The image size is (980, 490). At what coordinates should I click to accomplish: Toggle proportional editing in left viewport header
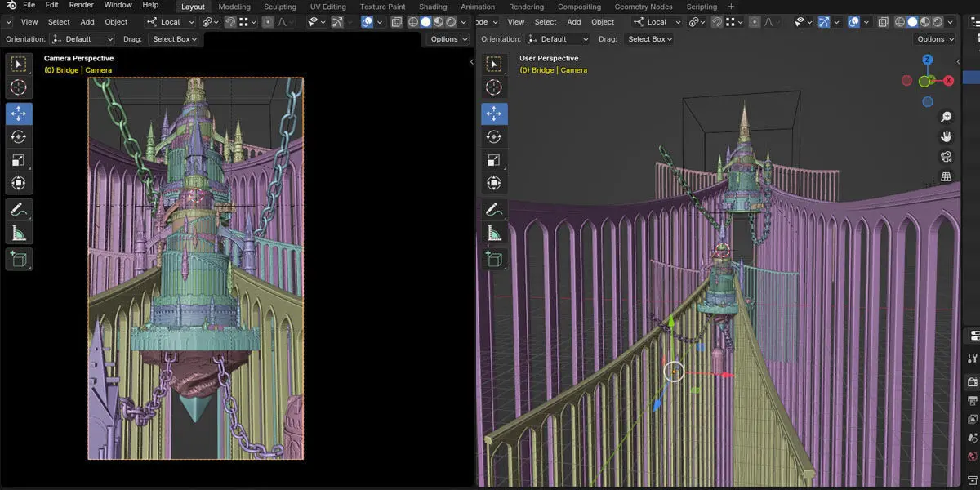268,22
